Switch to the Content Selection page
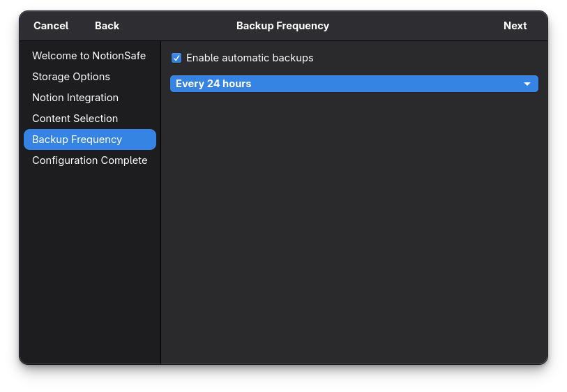 [x=75, y=119]
